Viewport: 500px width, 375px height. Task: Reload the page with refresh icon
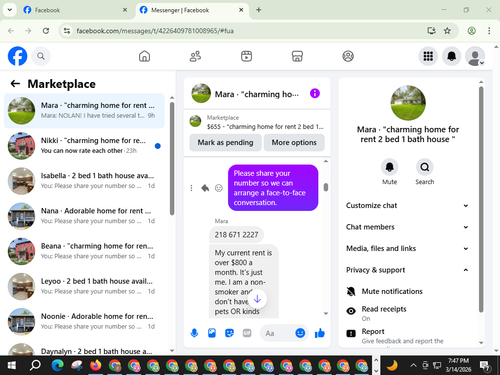click(46, 31)
